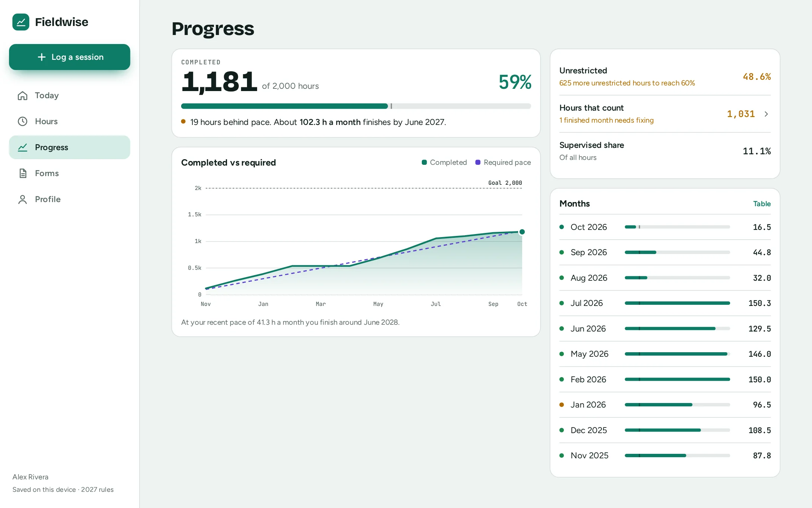The image size is (812, 508).
Task: Click the 87.8 hours value
Action: coord(762,456)
